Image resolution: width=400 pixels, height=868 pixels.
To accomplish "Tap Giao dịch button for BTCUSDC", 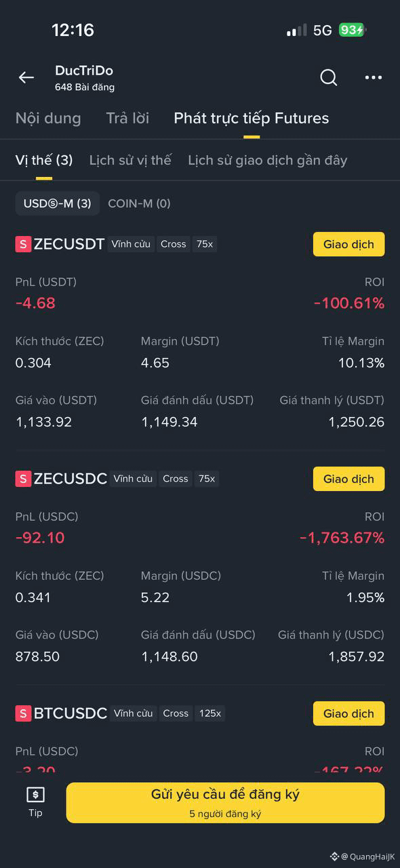I will coord(348,713).
